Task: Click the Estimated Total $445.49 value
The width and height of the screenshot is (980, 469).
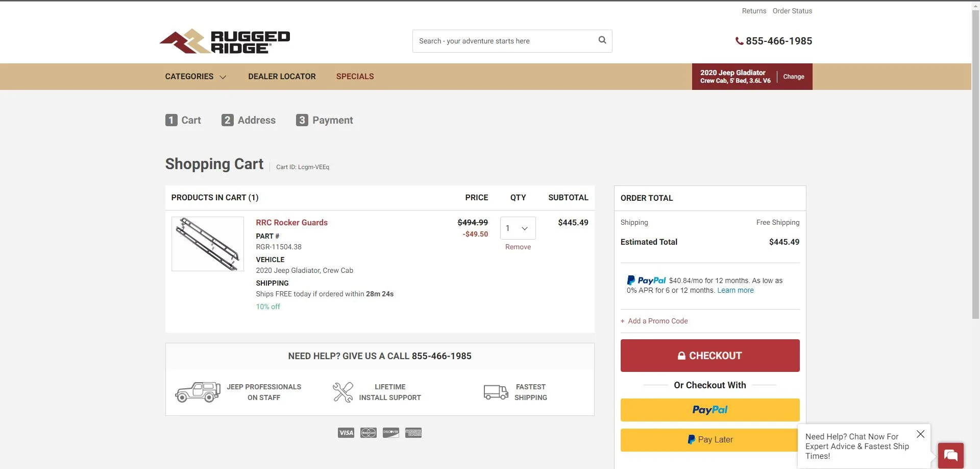Action: pos(784,242)
